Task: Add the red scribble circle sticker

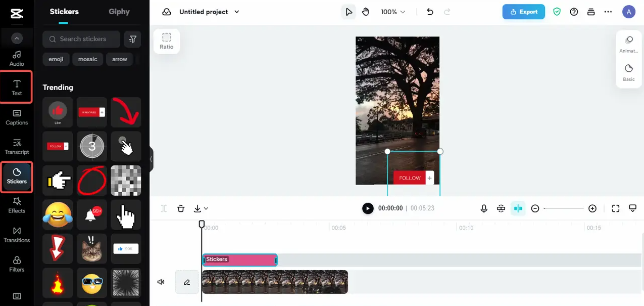Action: click(91, 181)
